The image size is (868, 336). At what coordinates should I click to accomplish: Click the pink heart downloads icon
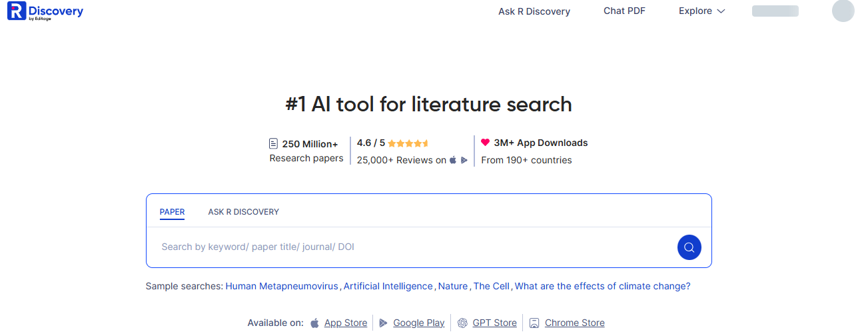click(x=486, y=143)
